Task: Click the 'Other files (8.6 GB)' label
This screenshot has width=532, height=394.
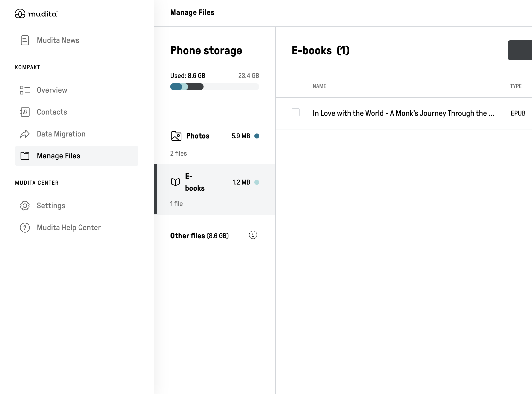Action: coord(199,236)
